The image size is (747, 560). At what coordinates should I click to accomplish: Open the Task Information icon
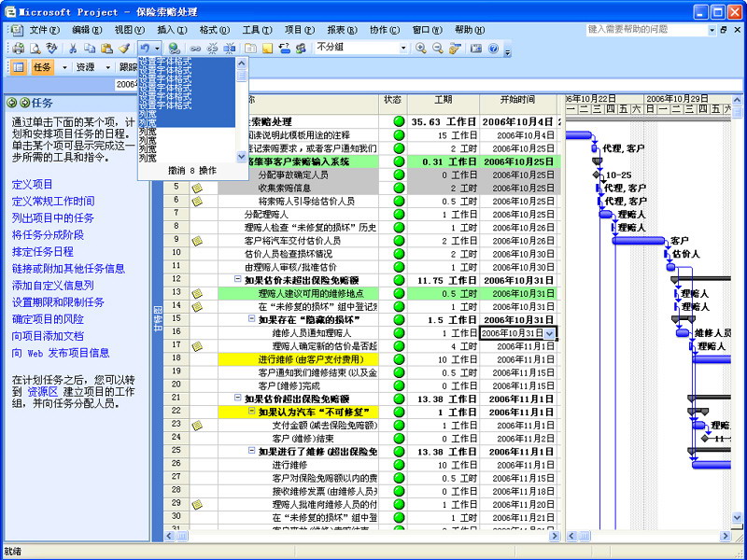click(250, 49)
